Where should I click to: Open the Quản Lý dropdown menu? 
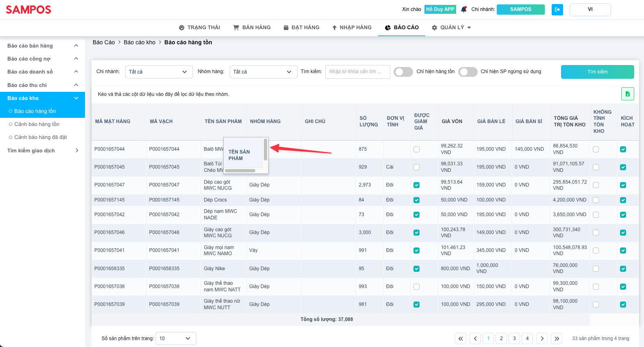click(451, 28)
